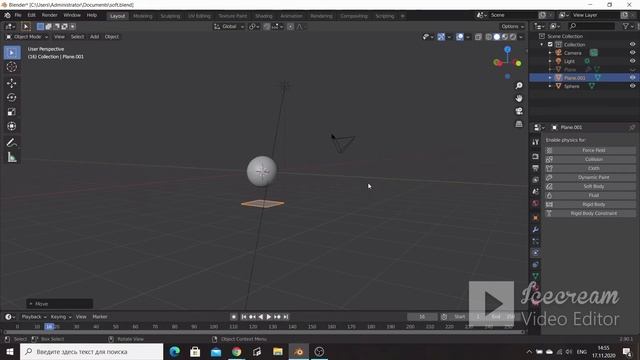
Task: Select the Annotate tool
Action: click(x=12, y=143)
